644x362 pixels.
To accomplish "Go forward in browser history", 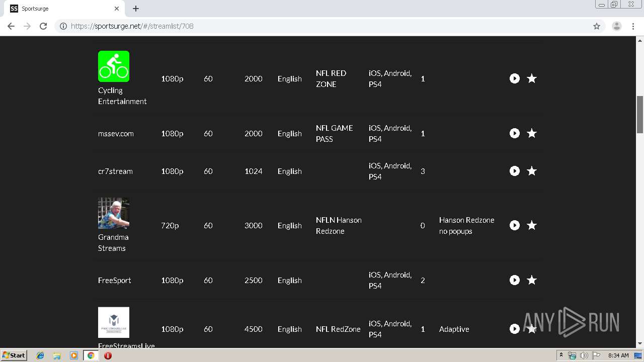I will click(27, 26).
